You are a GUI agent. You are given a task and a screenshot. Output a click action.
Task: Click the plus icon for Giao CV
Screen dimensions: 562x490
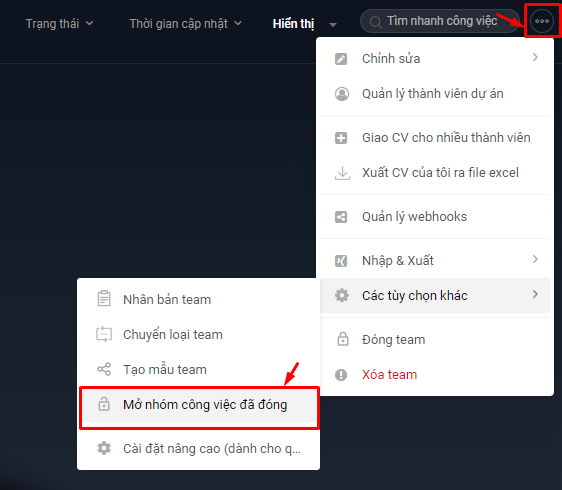pos(341,138)
